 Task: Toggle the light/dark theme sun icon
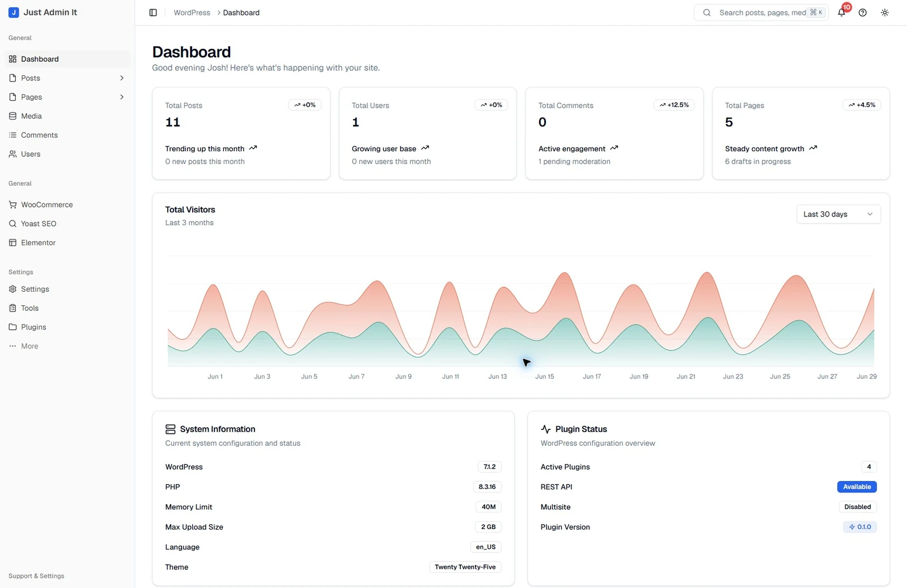tap(885, 12)
